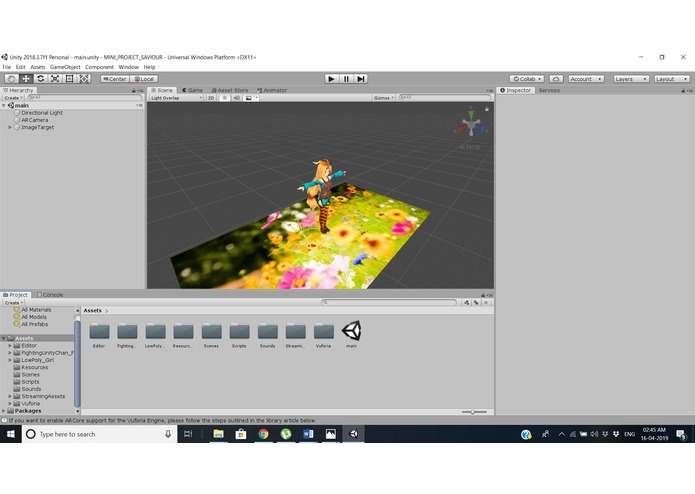Open the GameObject menu

point(65,67)
